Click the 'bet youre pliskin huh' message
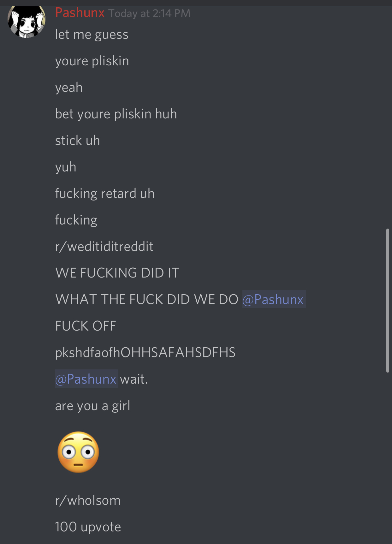This screenshot has height=544, width=392. (116, 114)
